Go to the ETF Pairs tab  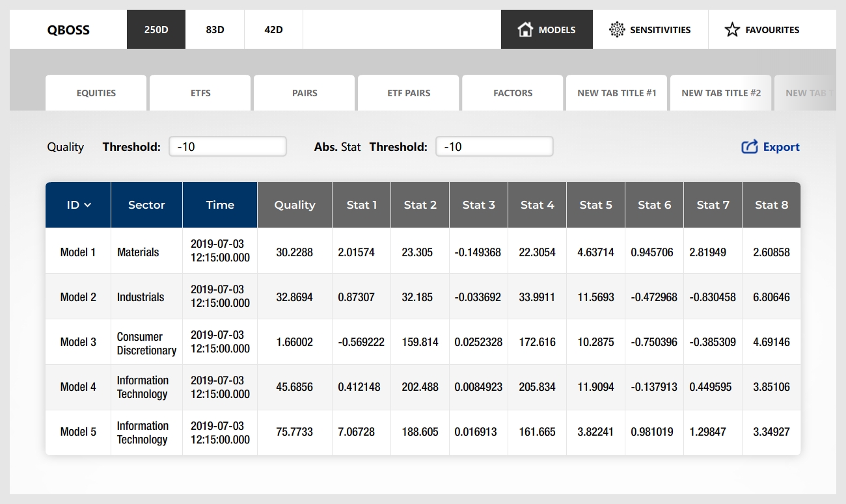tap(409, 93)
